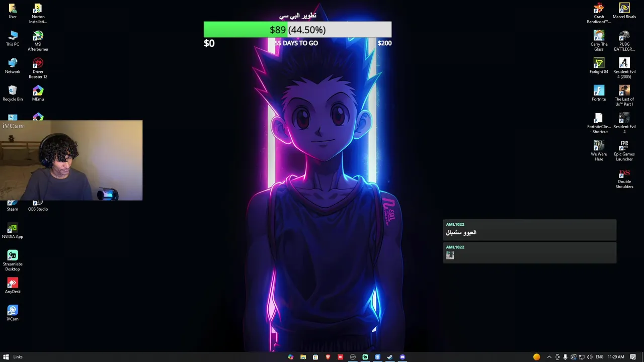
Task: Switch input language from ENG
Action: pos(599,357)
